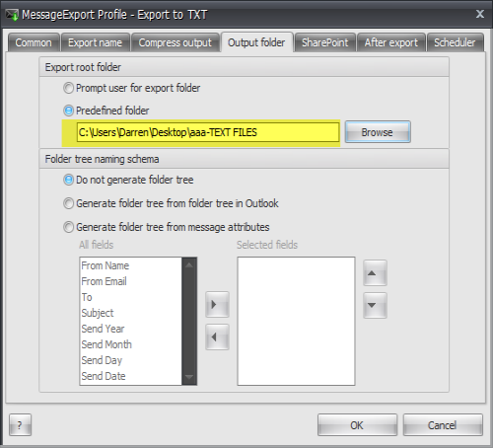This screenshot has height=448, width=493.
Task: Click the All fields list scroll-down arrow
Action: click(x=189, y=377)
